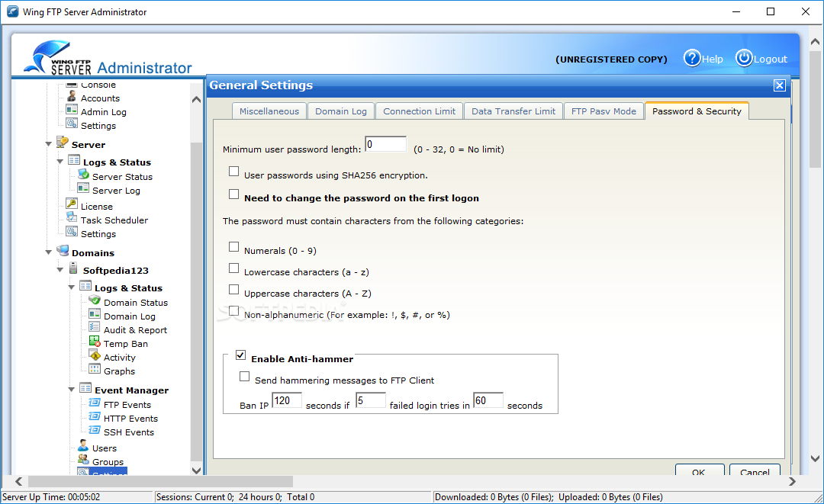Open the FTP Pasv Mode tab
Screen dimensions: 824x504
click(x=604, y=111)
